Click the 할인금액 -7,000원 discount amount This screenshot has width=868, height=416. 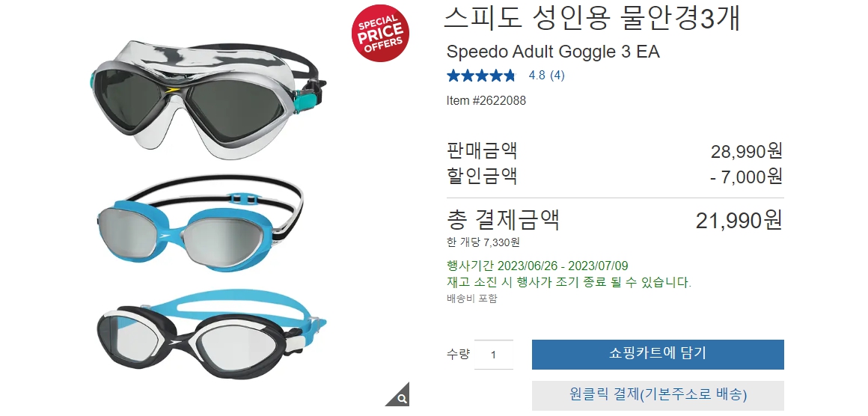746,177
